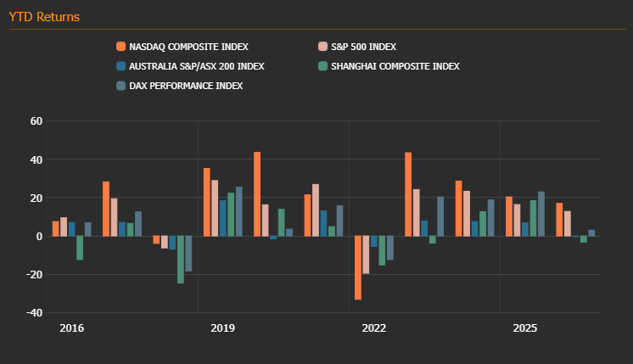Click the 2025 DAX grey-blue bar
Viewport: 633px width, 364px height.
tap(541, 214)
